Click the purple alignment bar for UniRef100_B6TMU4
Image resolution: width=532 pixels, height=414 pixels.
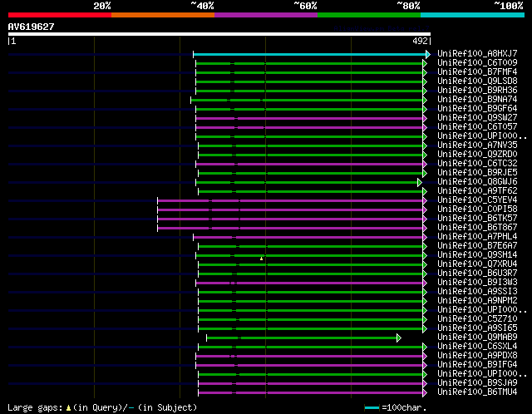click(x=310, y=393)
